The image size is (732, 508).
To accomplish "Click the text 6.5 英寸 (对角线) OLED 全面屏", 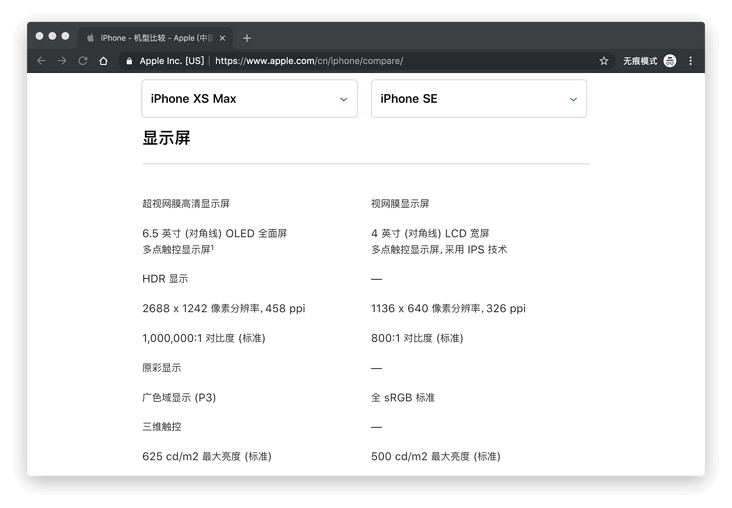I will point(215,233).
